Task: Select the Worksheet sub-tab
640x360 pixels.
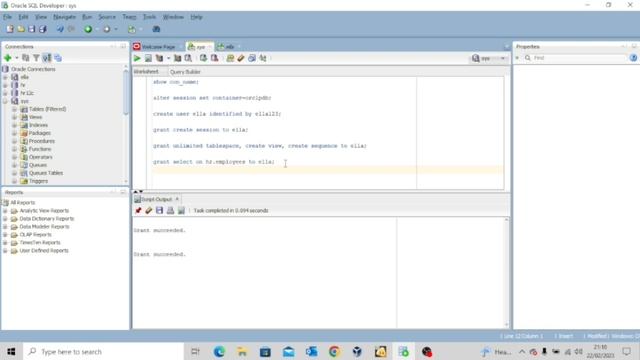Action: 146,72
